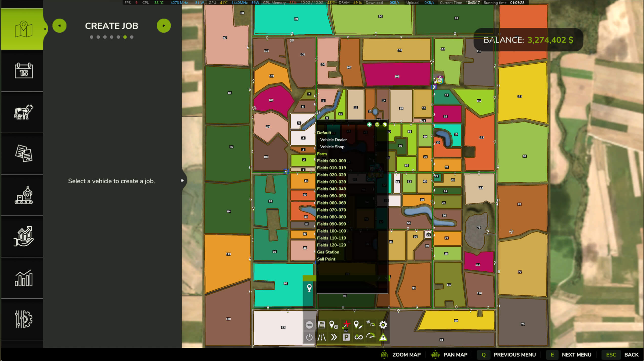Select Vehicle Dealer from destination list
The width and height of the screenshot is (644, 361).
[x=333, y=140]
